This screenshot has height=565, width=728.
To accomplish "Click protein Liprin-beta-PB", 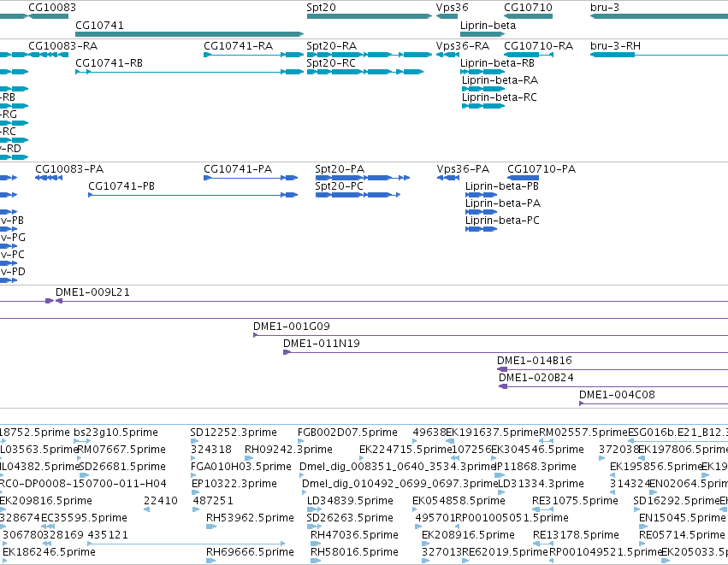I will pos(502,186).
